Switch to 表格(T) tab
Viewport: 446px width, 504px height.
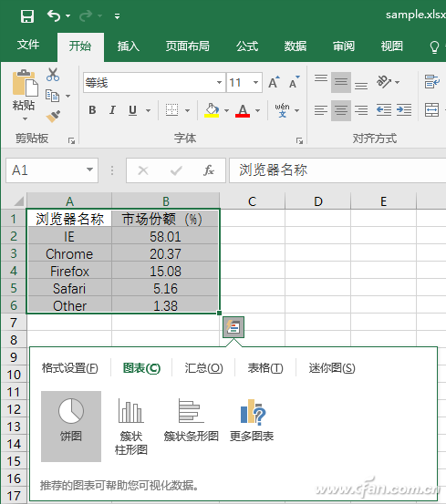click(x=265, y=367)
